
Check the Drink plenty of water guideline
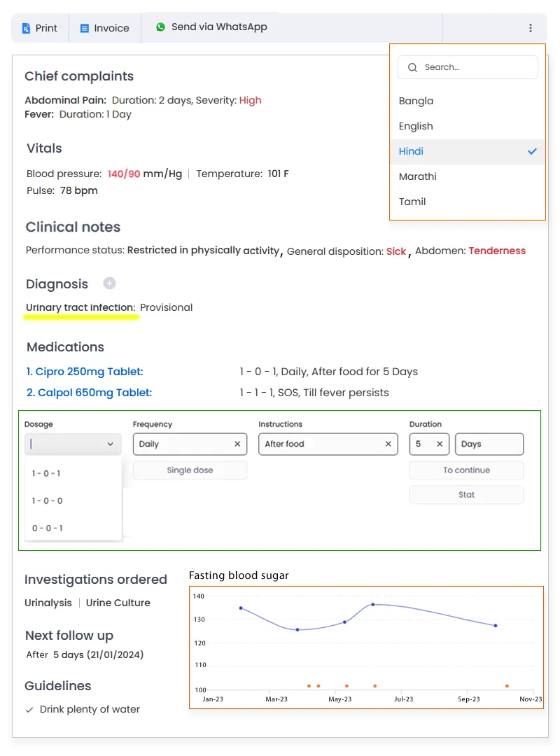tap(29, 709)
